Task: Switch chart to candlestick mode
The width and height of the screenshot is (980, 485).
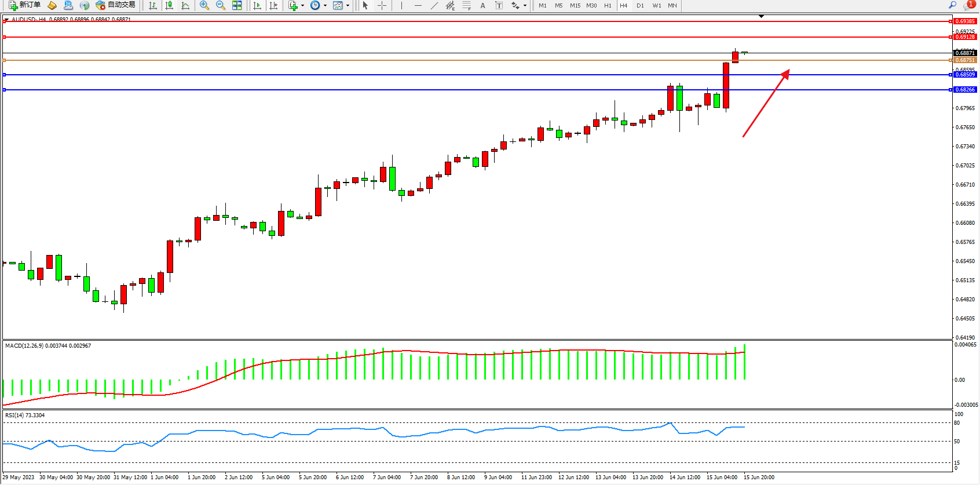Action: pos(169,5)
